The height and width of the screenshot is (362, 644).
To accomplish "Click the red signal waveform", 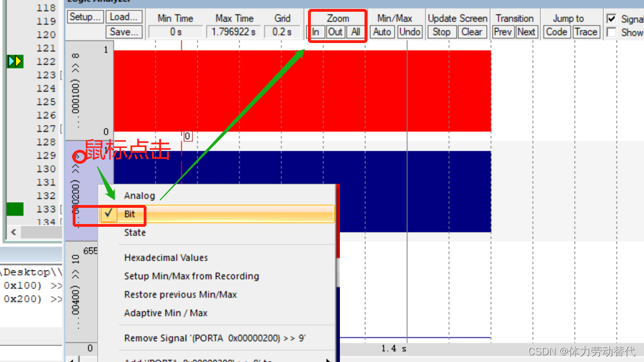I will 302,90.
